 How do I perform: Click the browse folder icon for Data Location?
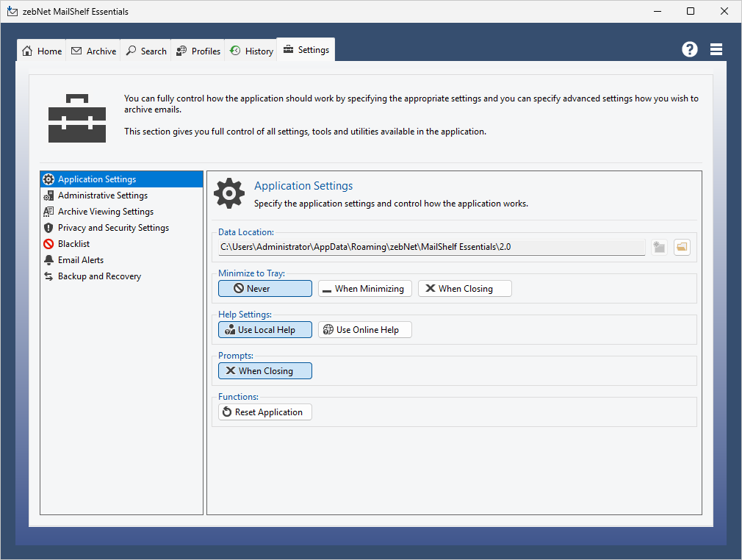point(682,248)
